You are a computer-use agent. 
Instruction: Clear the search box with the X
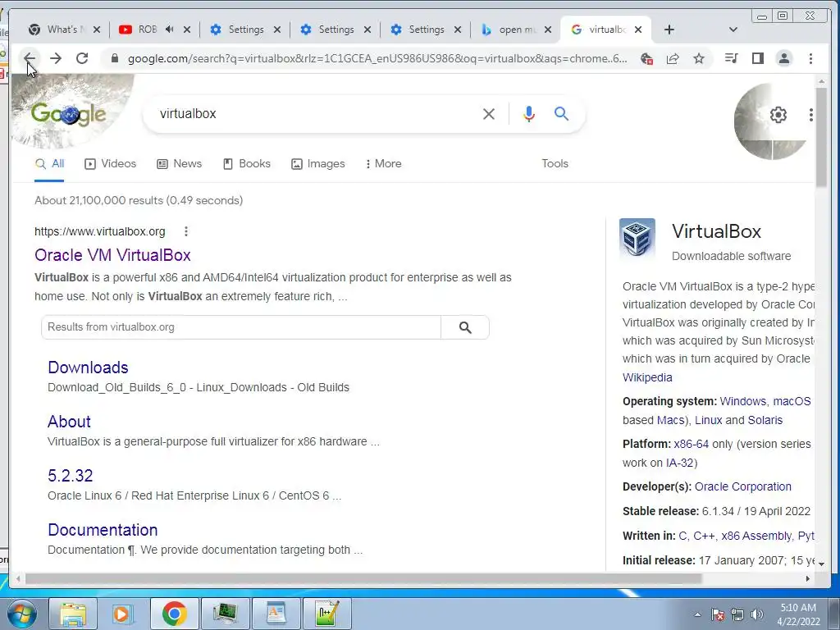(489, 113)
